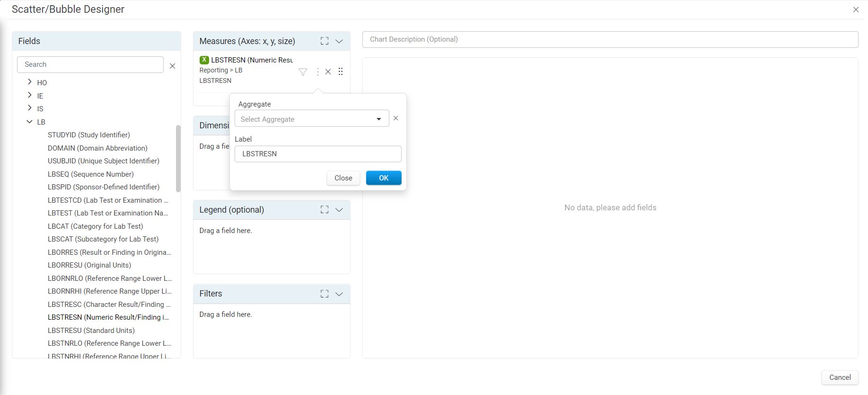Collapse the Filters panel chevron
The height and width of the screenshot is (395, 868).
click(339, 294)
